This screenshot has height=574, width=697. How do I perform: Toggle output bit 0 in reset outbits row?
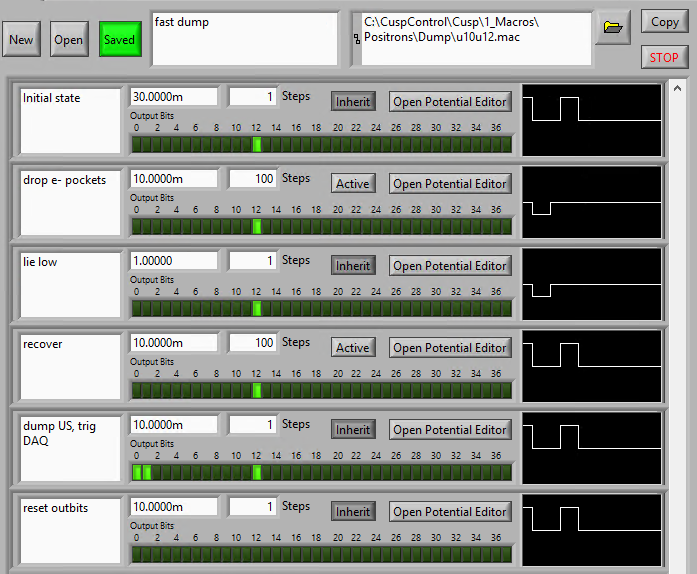tap(137, 554)
